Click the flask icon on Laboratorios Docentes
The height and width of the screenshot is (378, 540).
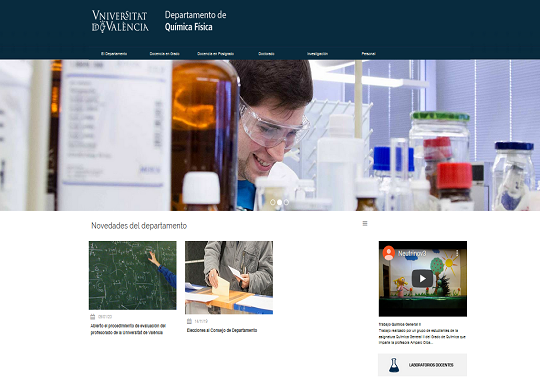click(x=394, y=365)
